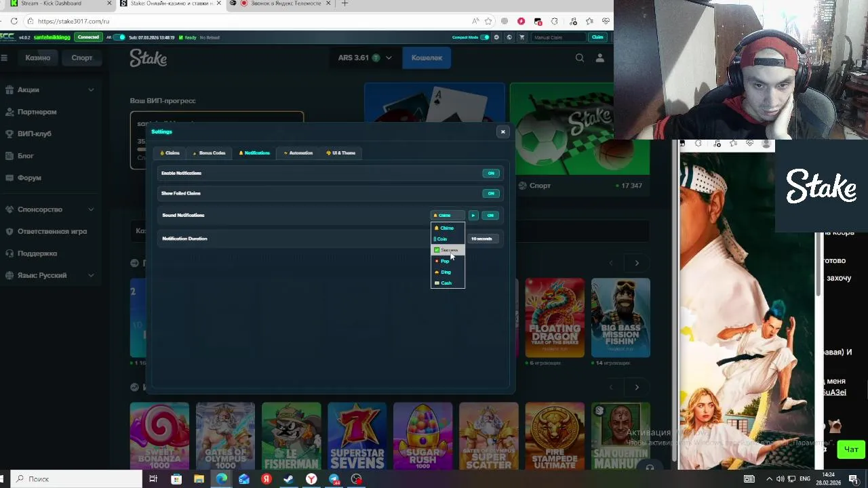
Task: Open File Explorer from taskbar
Action: pyautogui.click(x=199, y=479)
